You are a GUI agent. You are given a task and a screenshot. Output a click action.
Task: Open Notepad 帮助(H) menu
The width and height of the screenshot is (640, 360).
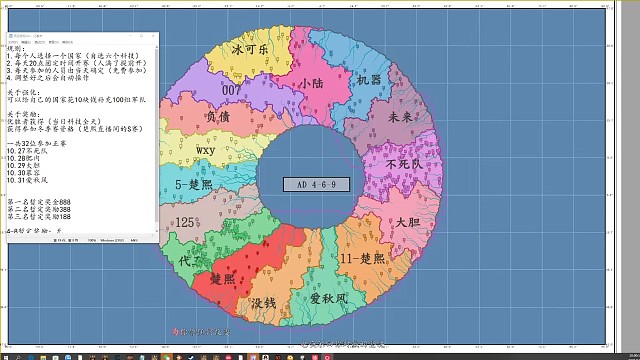[x=67, y=42]
